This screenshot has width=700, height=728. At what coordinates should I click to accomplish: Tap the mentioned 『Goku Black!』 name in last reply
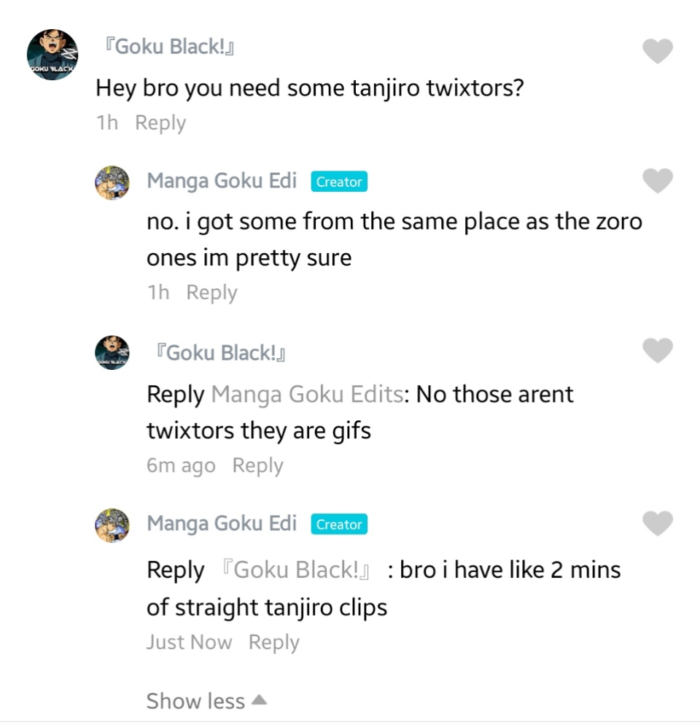(297, 570)
